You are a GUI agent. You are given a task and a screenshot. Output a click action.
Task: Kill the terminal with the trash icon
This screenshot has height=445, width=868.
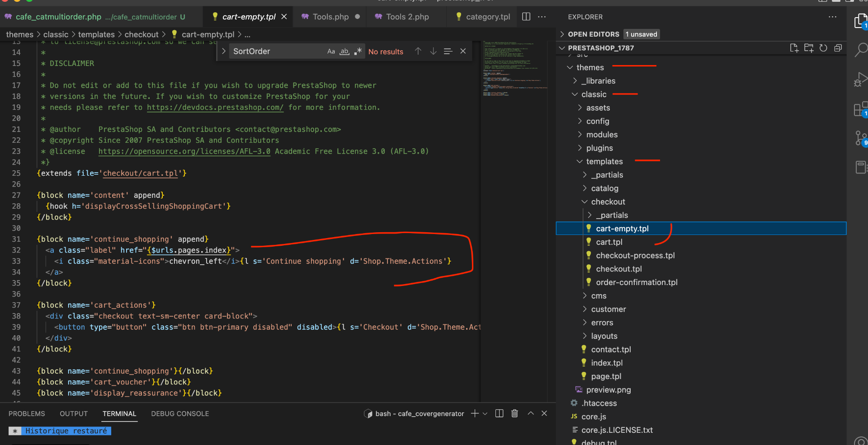point(514,413)
